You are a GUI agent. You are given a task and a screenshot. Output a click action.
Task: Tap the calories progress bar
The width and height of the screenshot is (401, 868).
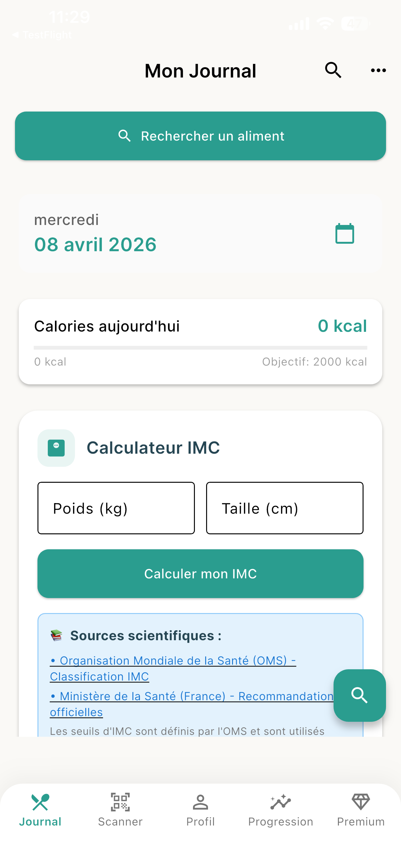pyautogui.click(x=200, y=347)
